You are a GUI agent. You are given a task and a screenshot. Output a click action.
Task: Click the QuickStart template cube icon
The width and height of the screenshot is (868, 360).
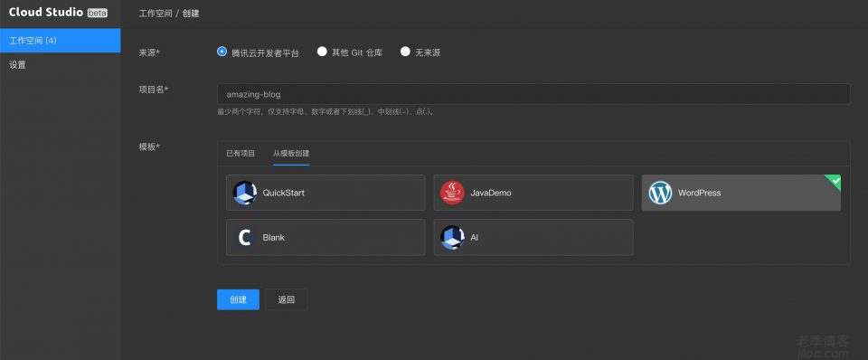(x=245, y=193)
